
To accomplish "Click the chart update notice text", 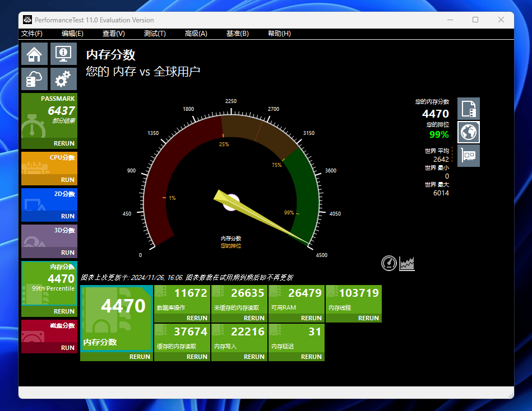I will tap(187, 278).
